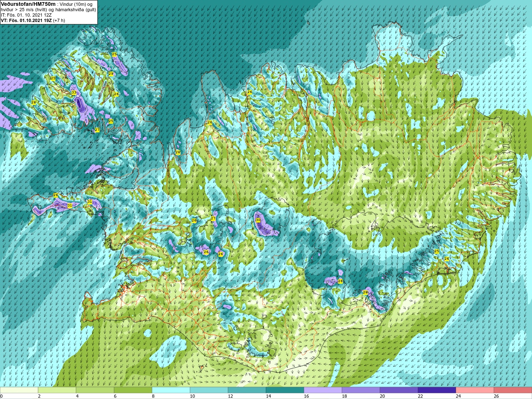Click the Vindur (10m) og label
The width and height of the screenshot is (532, 399).
tap(76, 4)
